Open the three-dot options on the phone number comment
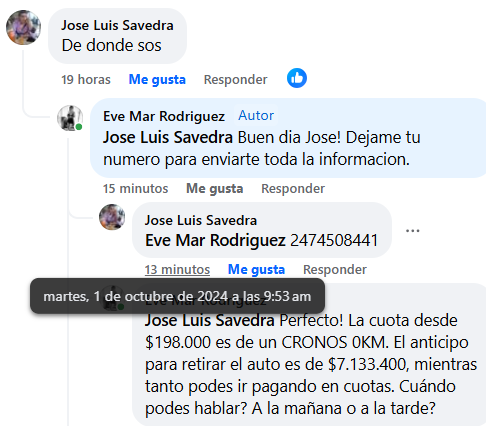Image resolution: width=486 pixels, height=426 pixels. [x=412, y=230]
